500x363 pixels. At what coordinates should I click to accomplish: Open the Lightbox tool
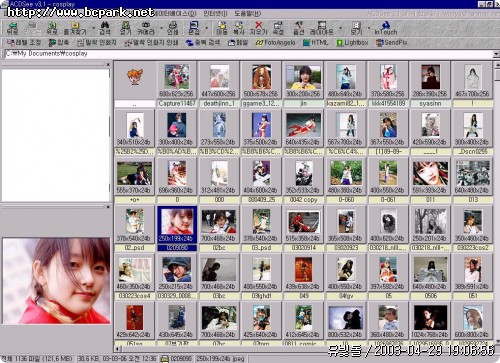point(352,43)
